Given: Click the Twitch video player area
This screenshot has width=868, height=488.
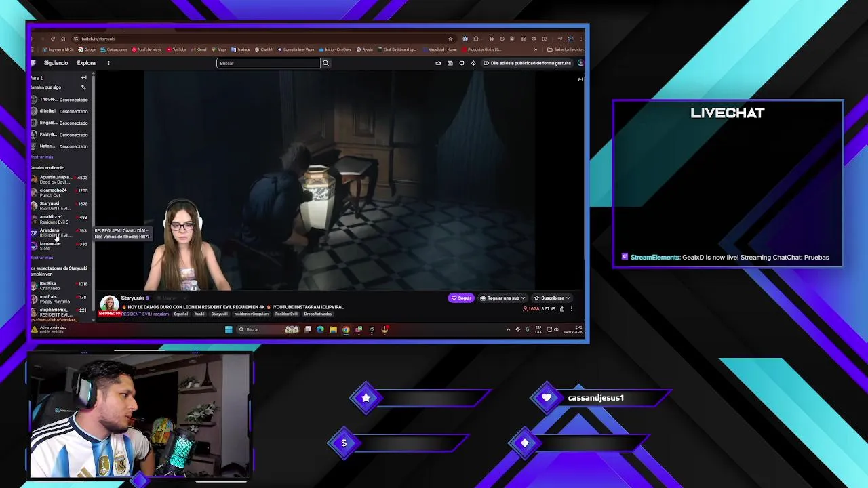Looking at the screenshot, I should pos(339,181).
